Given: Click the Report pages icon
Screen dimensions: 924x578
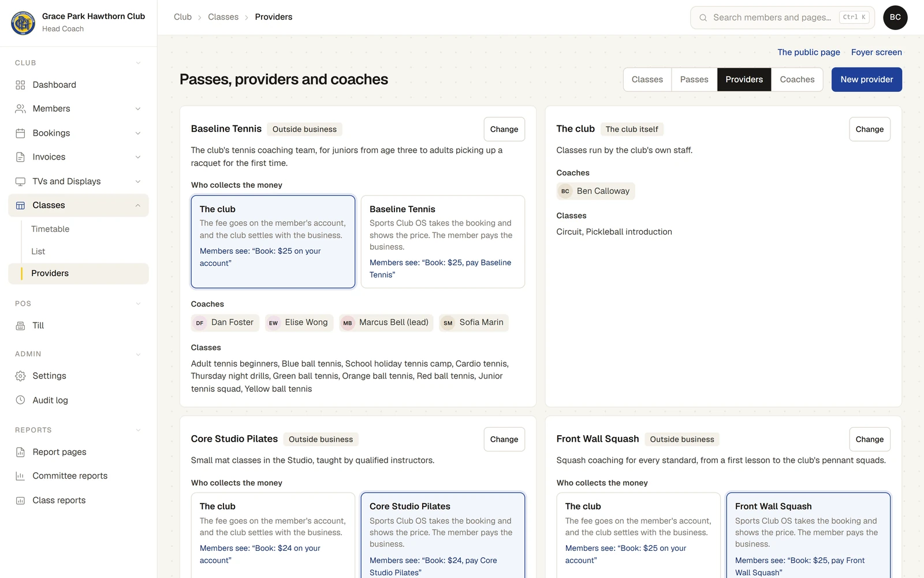Looking at the screenshot, I should pos(20,452).
